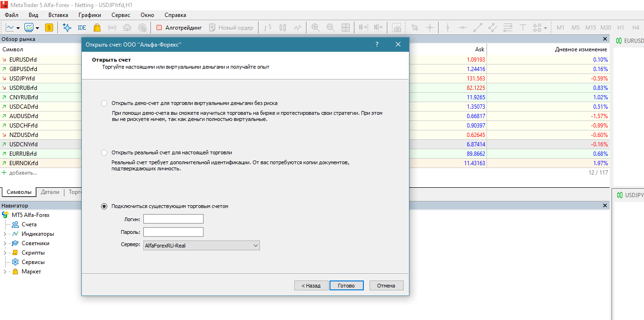This screenshot has width=644, height=320.
Task: Click the Логин input field
Action: pyautogui.click(x=173, y=219)
